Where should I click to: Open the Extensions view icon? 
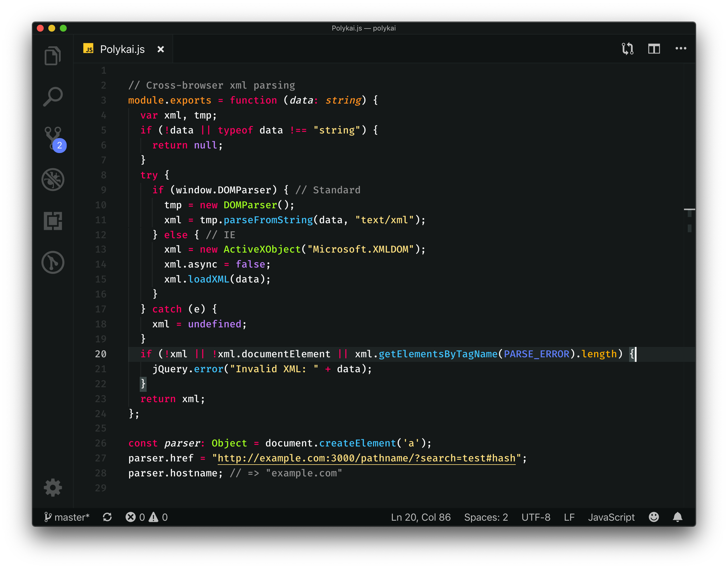53,221
